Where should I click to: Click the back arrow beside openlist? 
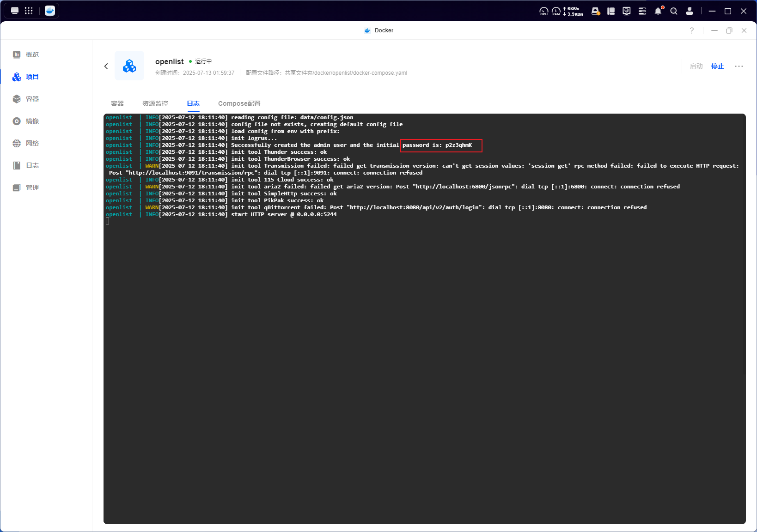[x=106, y=66]
